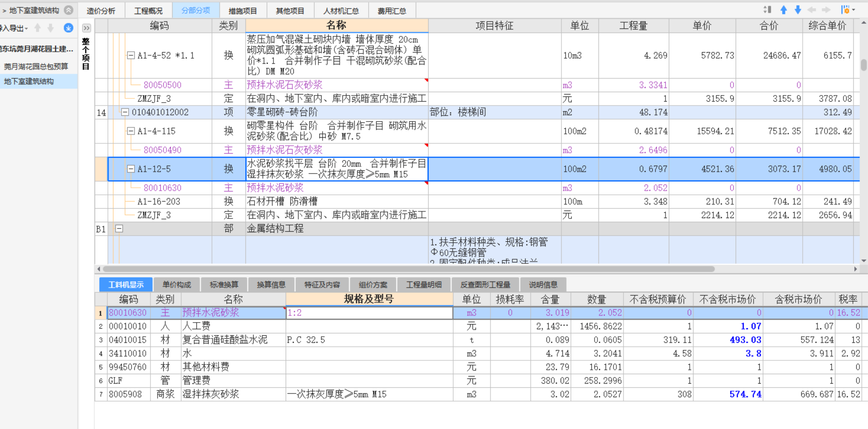Screen dimensions: 868x429
Task: Collapse the A1-4-52 *1.1 tree node
Action: coord(131,55)
